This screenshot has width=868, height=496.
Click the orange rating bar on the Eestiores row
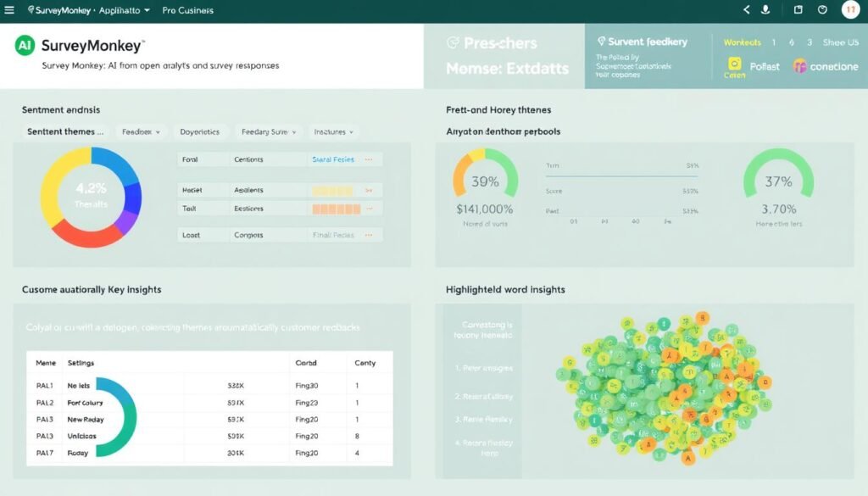pos(336,207)
